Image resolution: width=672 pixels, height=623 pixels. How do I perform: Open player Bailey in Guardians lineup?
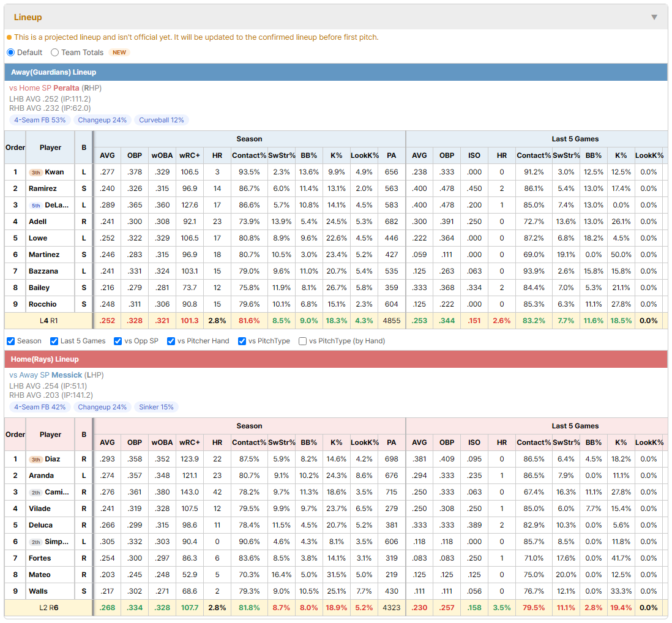(39, 288)
